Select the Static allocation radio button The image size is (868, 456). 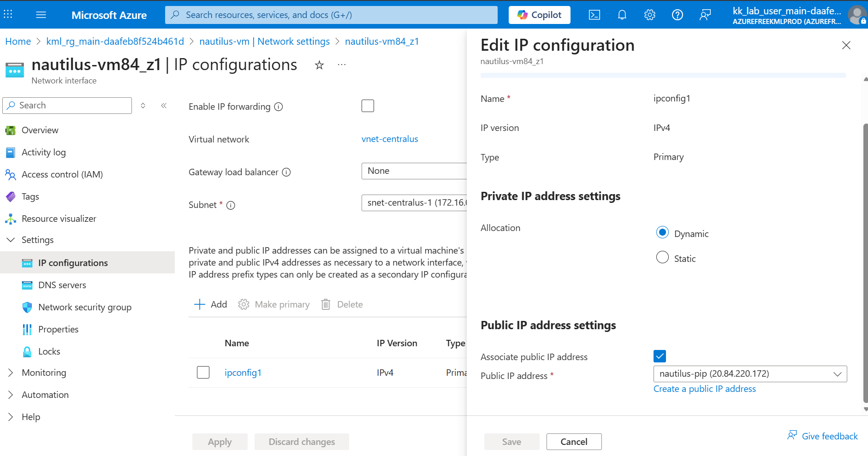coord(662,257)
